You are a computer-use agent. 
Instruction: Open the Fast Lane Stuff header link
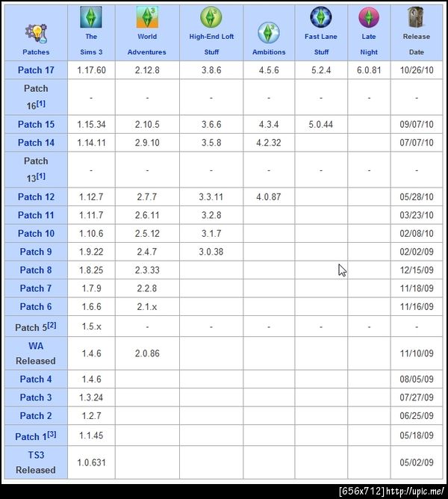click(x=321, y=44)
